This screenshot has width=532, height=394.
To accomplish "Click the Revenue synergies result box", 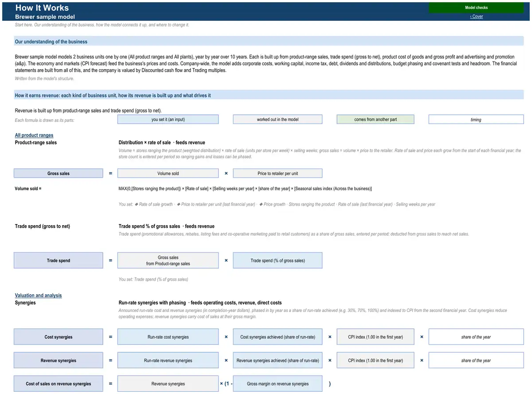I will point(59,360).
